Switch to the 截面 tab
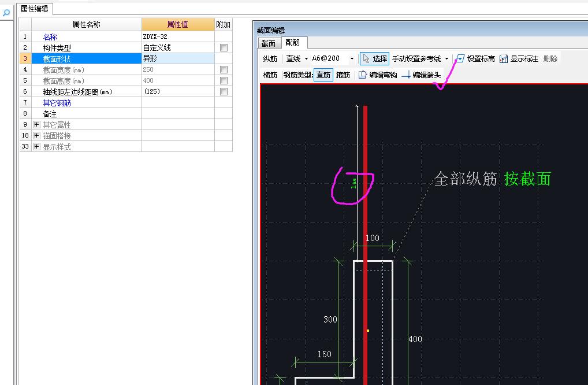Screen dimensions: 588x385 coord(269,43)
